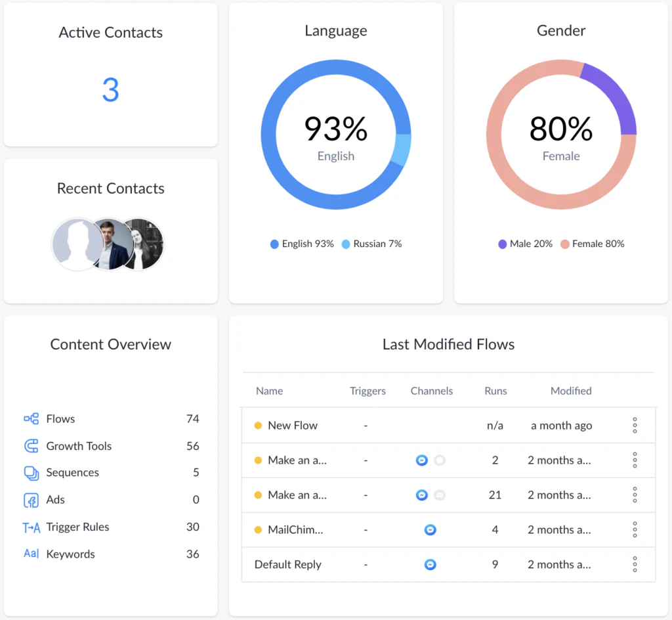Open three-dot menu for MailChimp flow row
Screen dimensions: 672x620
click(x=635, y=529)
